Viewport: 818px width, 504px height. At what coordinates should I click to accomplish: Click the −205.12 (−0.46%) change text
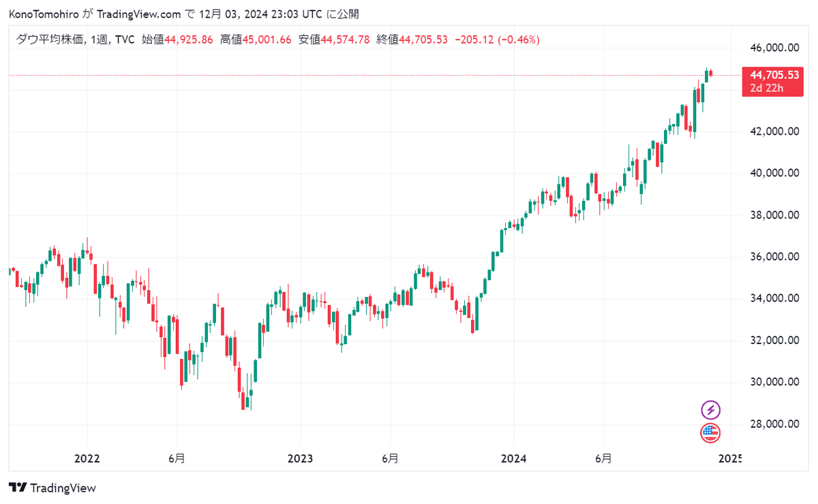496,40
